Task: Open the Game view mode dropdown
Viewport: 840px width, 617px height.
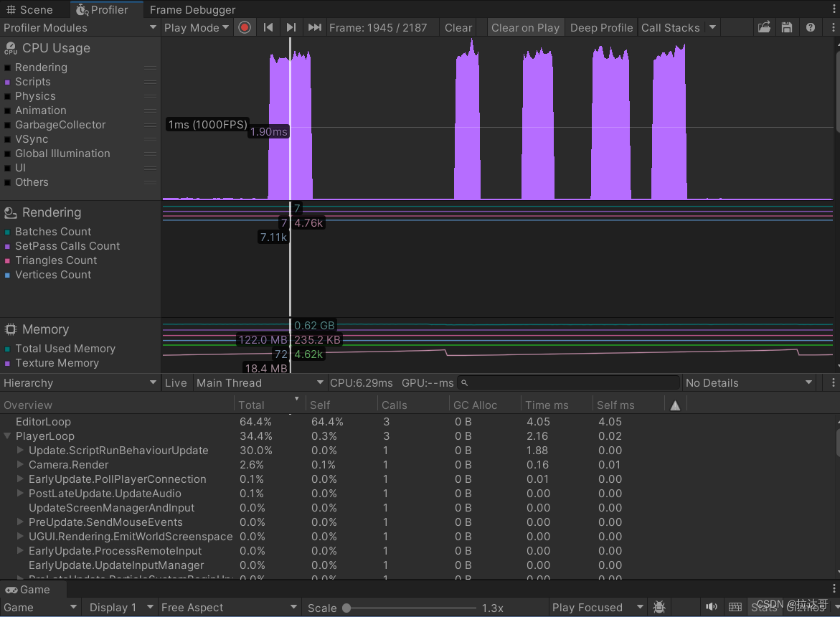Action: (40, 608)
